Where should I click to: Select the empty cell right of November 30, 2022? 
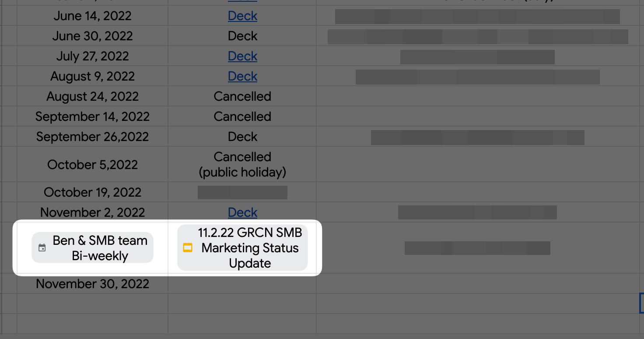pyautogui.click(x=242, y=284)
